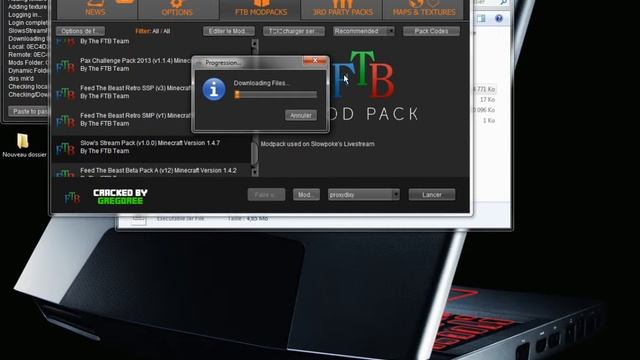Screen dimensions: 640x360
Task: Click the Pack Codes button
Action: pos(431,31)
